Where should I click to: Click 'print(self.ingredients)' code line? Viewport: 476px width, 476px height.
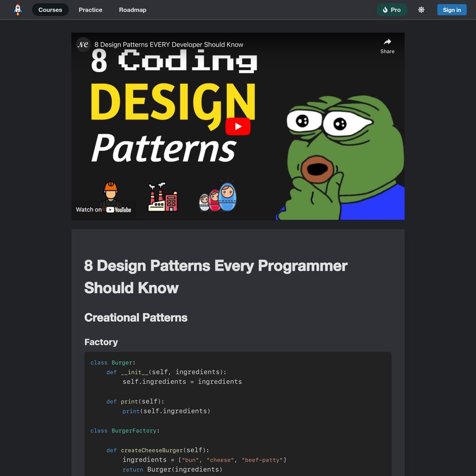point(166,411)
